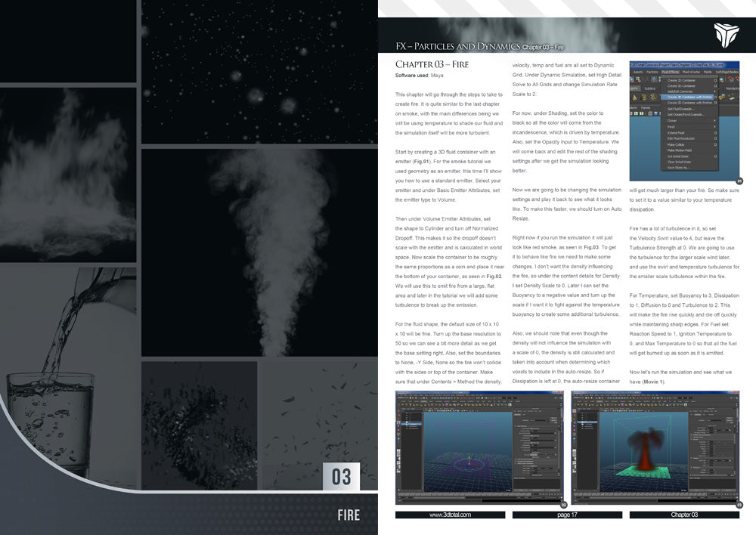Select the single perspective view layout icon
This screenshot has height=535, width=756.
[398, 452]
